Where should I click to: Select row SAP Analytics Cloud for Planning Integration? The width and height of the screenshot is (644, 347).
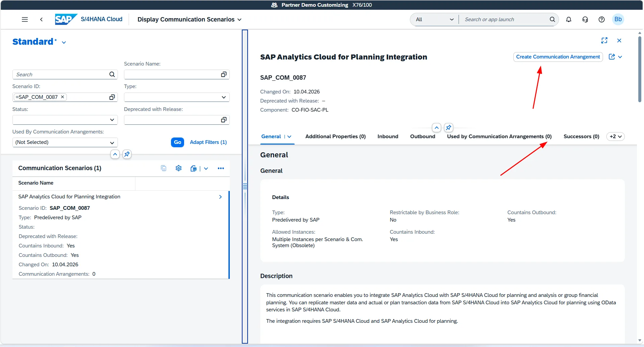[x=121, y=235]
